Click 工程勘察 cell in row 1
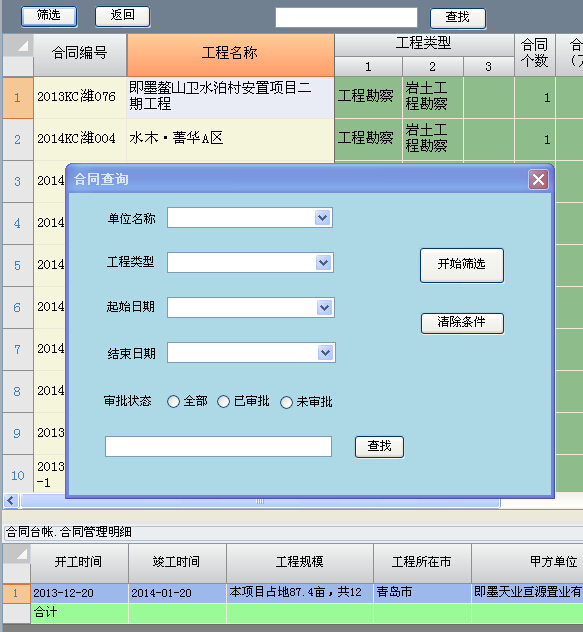The image size is (583, 632). pos(368,98)
